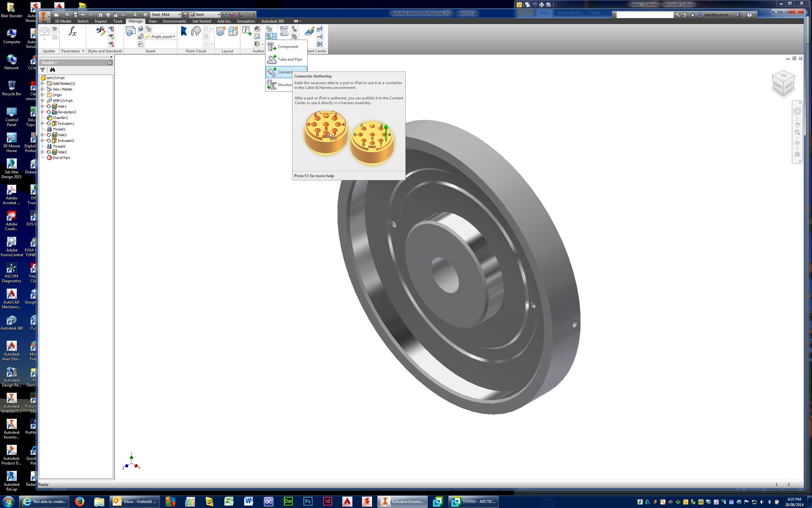Click the Content Center Editor pencil icon
Screen dimensions: 812x508
[309, 31]
